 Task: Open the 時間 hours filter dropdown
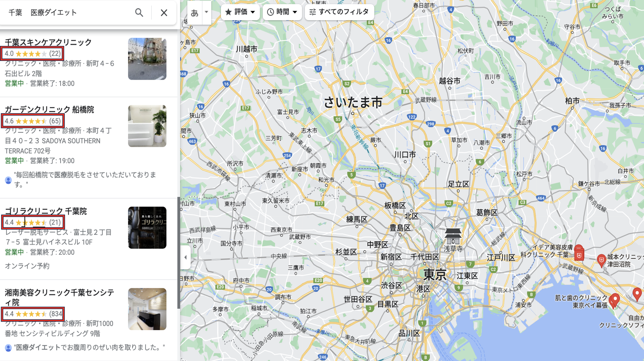(282, 12)
